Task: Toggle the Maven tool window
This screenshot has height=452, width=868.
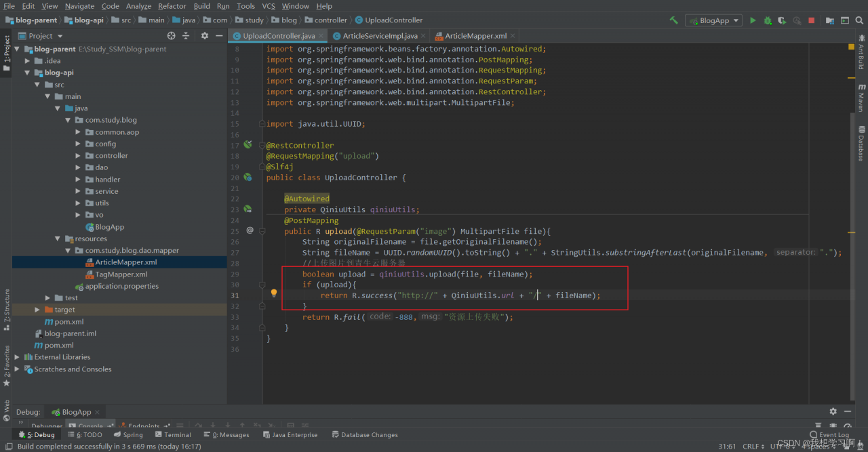Action: (x=861, y=98)
